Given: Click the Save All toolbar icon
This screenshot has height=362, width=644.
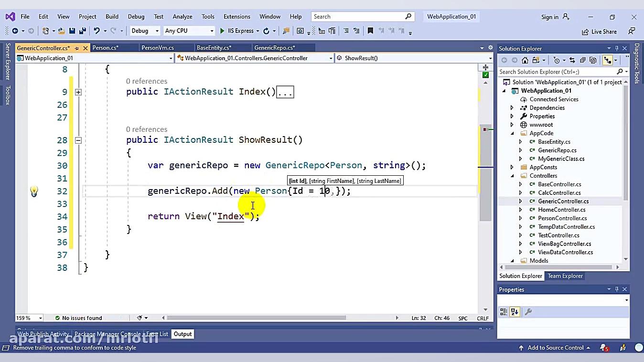Looking at the screenshot, I should pyautogui.click(x=82, y=31).
